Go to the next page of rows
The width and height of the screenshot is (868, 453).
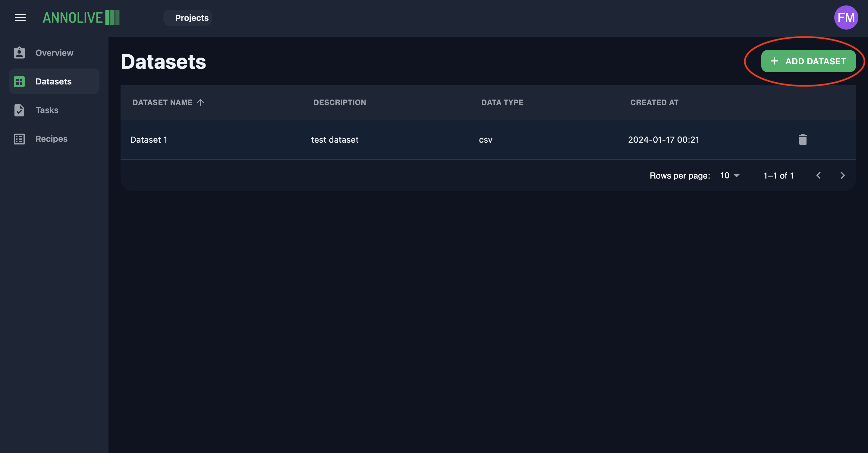(x=842, y=176)
